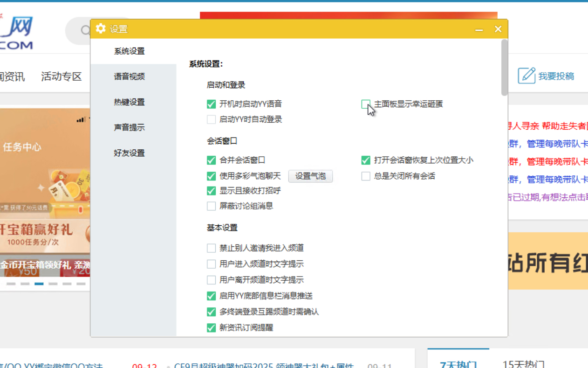Uncheck 打开会话窗恢复上次位置大小
Image resolution: width=588 pixels, height=368 pixels.
pos(366,160)
